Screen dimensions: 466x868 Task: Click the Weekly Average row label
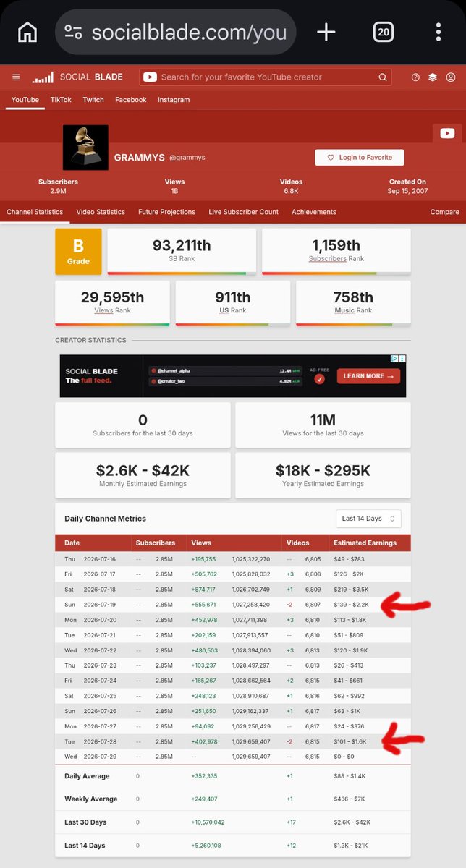[90, 799]
